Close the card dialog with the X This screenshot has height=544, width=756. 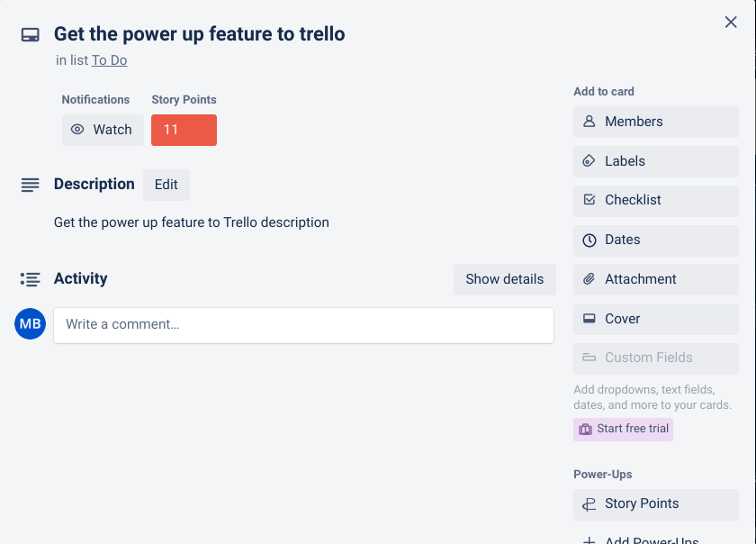(x=731, y=23)
